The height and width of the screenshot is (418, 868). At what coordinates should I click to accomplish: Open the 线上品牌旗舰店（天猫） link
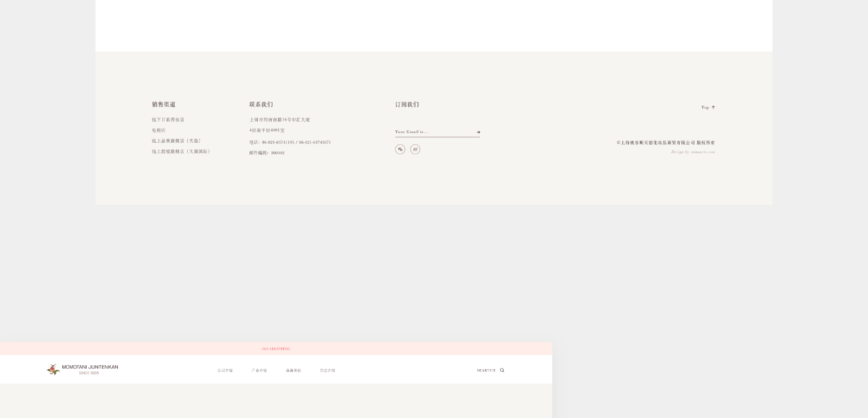click(x=177, y=141)
